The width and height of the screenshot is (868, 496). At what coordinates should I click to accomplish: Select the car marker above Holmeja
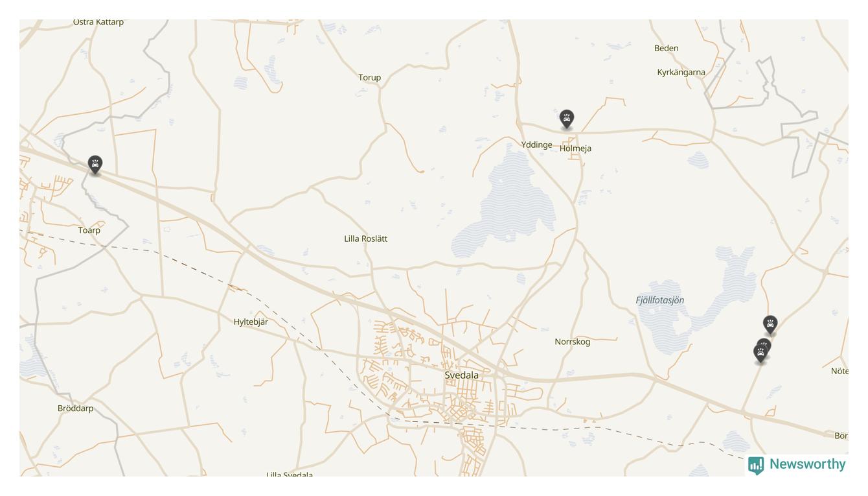(567, 119)
